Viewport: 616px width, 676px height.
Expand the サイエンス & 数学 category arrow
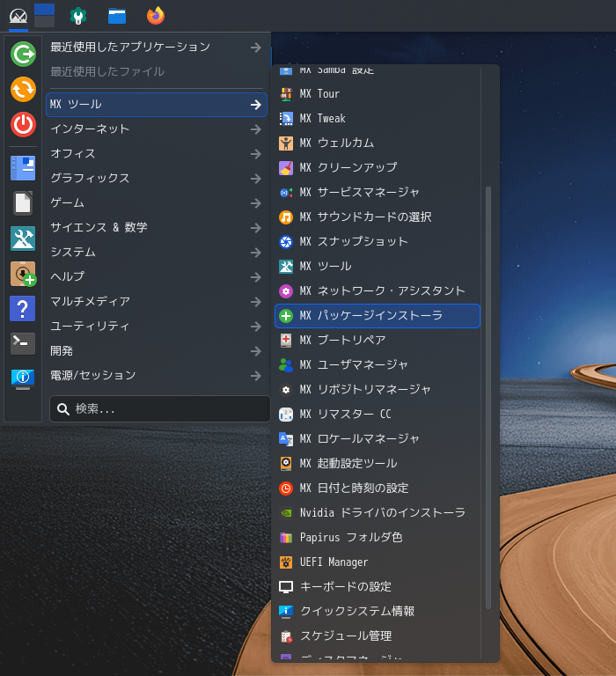(x=256, y=228)
